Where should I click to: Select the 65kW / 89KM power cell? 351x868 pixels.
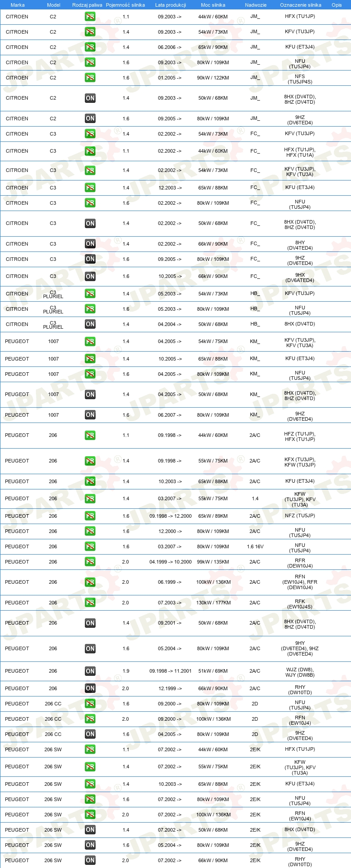[x=213, y=516]
